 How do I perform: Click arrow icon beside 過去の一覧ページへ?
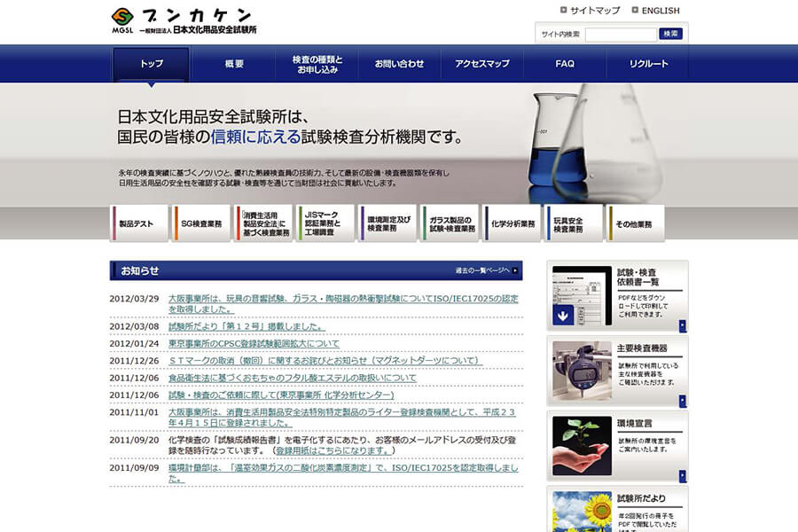515,270
